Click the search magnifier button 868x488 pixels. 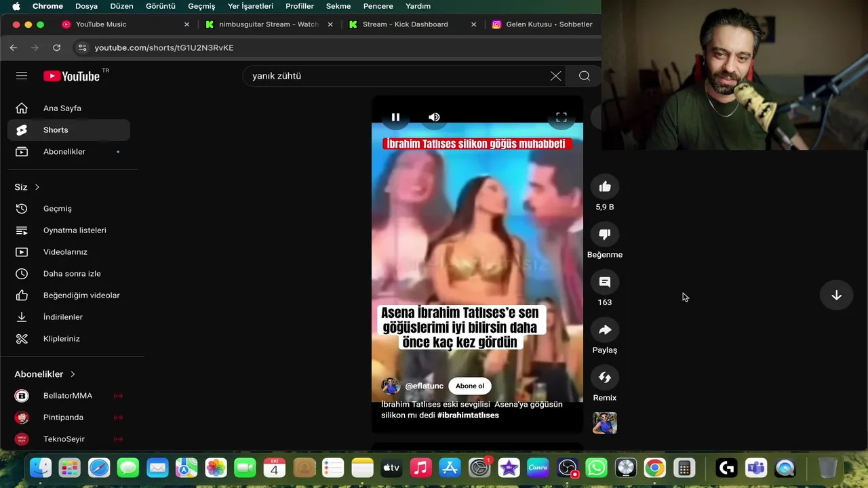pos(585,76)
